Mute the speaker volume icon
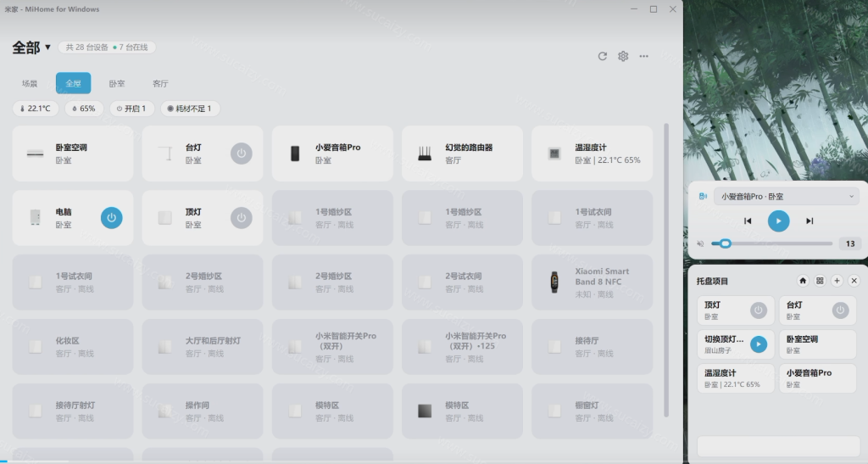 (x=700, y=243)
